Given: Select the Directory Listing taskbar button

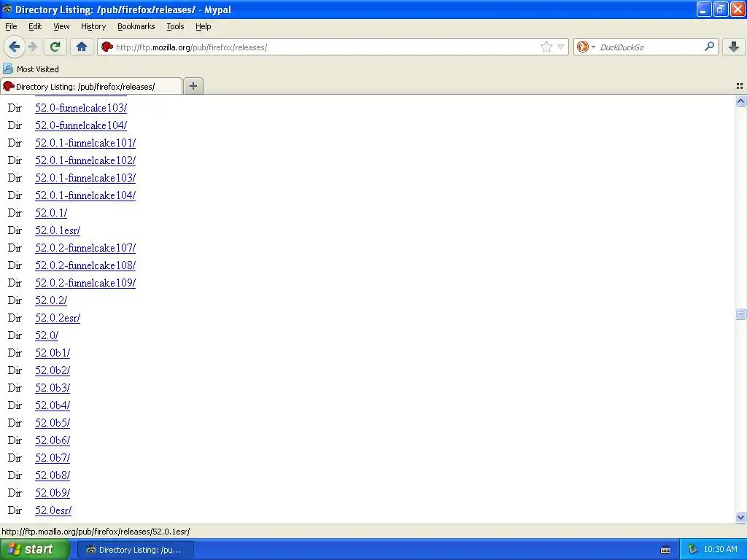Looking at the screenshot, I should (x=135, y=550).
